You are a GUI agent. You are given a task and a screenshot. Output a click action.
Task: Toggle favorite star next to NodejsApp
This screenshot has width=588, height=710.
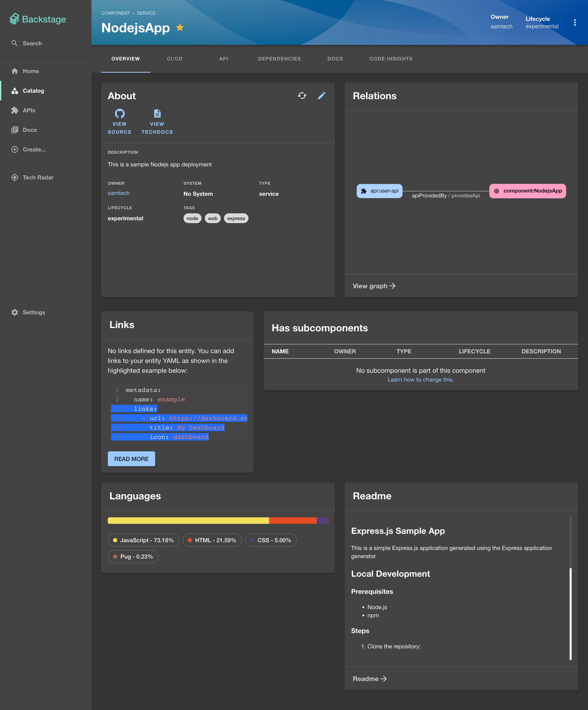[x=180, y=27]
